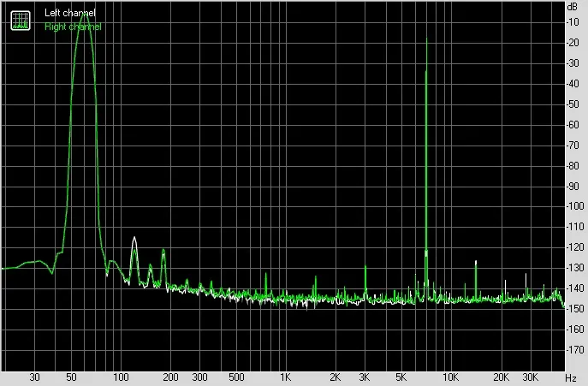Viewport: 588px width, 386px height.
Task: Click the "-70" dB axis value
Action: [573, 145]
